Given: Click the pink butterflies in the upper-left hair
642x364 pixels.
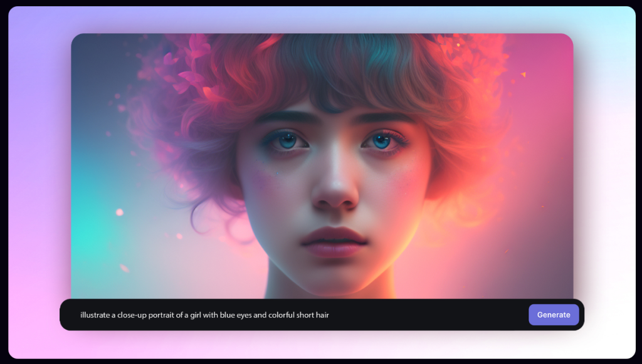Looking at the screenshot, I should pos(188,69).
